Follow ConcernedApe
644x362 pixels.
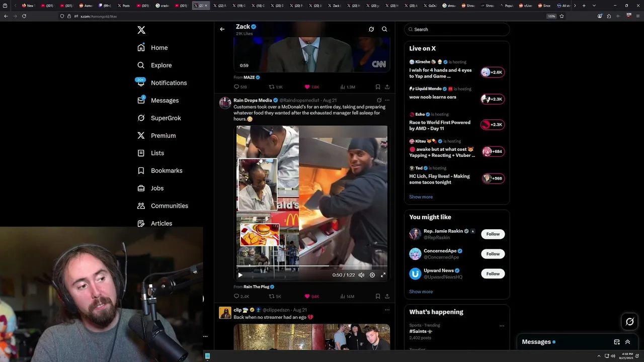pos(493,254)
